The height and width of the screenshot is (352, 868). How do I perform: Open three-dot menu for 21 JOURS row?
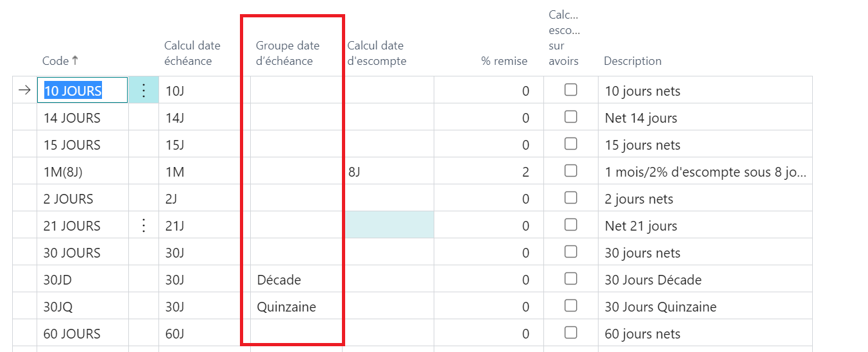(144, 225)
